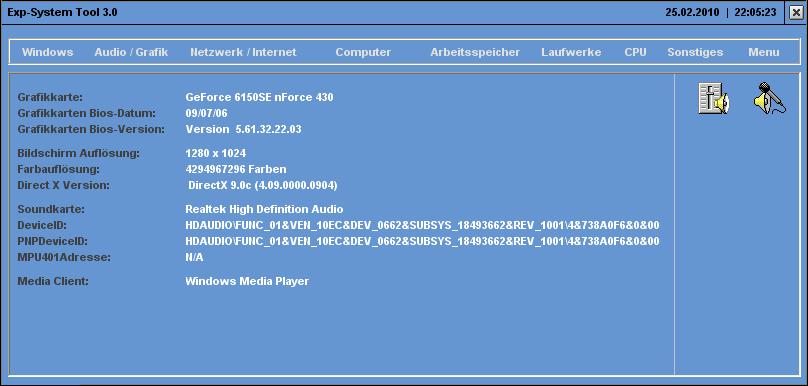Select the Windows Media Player value
The image size is (808, 386).
[x=247, y=281]
